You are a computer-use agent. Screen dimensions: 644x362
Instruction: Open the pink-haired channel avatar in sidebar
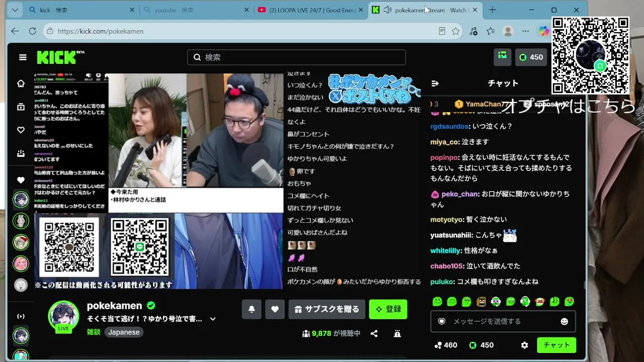tap(21, 263)
